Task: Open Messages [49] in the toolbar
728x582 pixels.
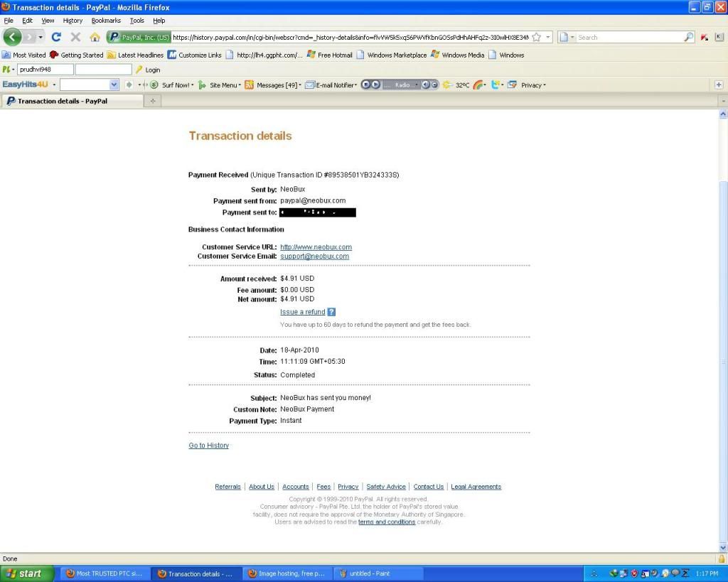Action: coord(273,85)
